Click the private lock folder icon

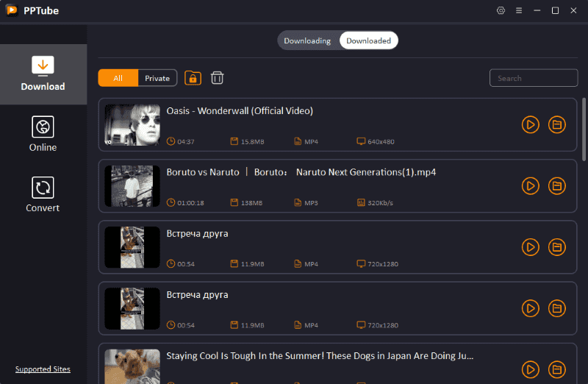tap(193, 78)
